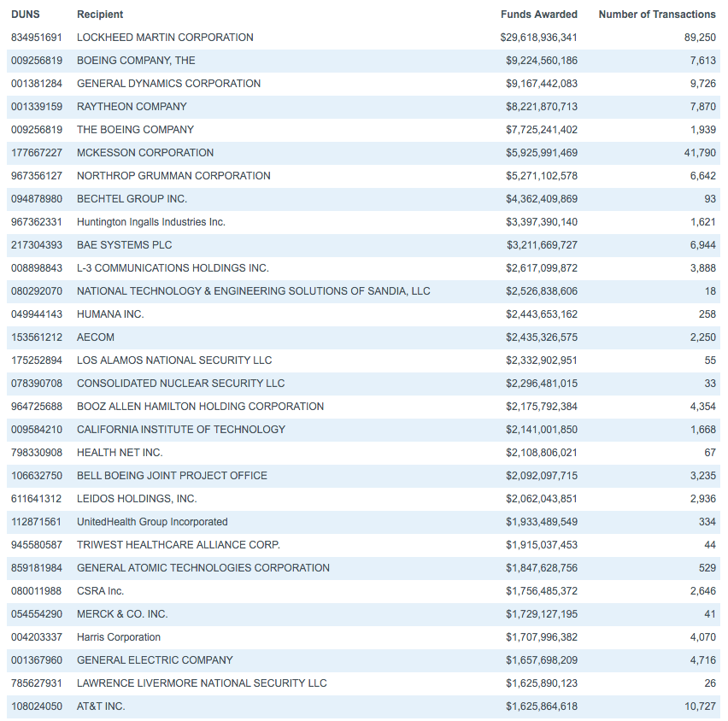Select Huntington Ingalls Industries Inc. row name

pyautogui.click(x=151, y=222)
